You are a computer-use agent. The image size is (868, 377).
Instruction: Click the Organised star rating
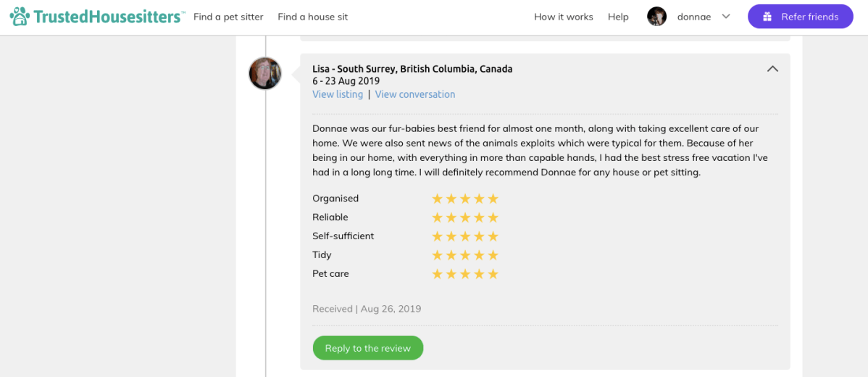click(465, 199)
